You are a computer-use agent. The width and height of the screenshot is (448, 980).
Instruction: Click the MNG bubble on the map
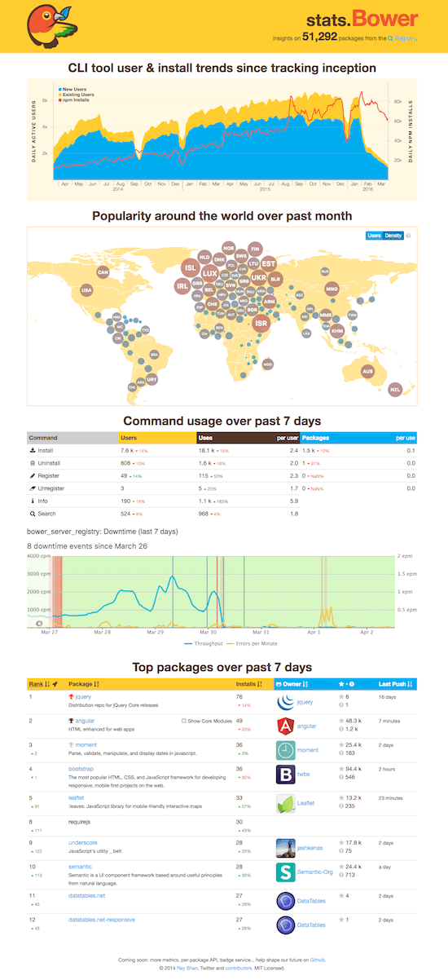coord(332,289)
